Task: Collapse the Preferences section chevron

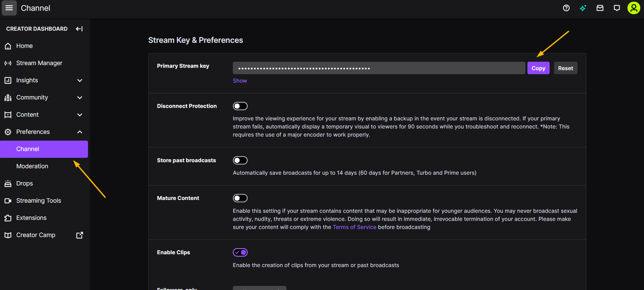Action: click(80, 132)
